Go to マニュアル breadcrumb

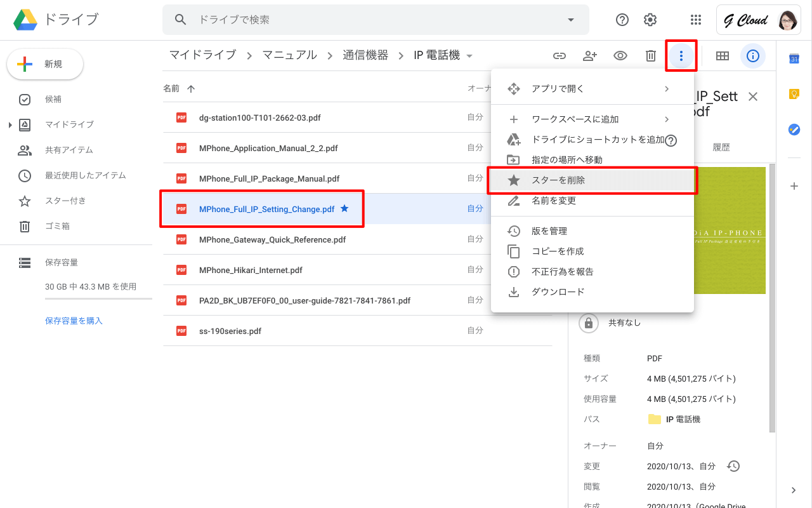[x=289, y=55]
